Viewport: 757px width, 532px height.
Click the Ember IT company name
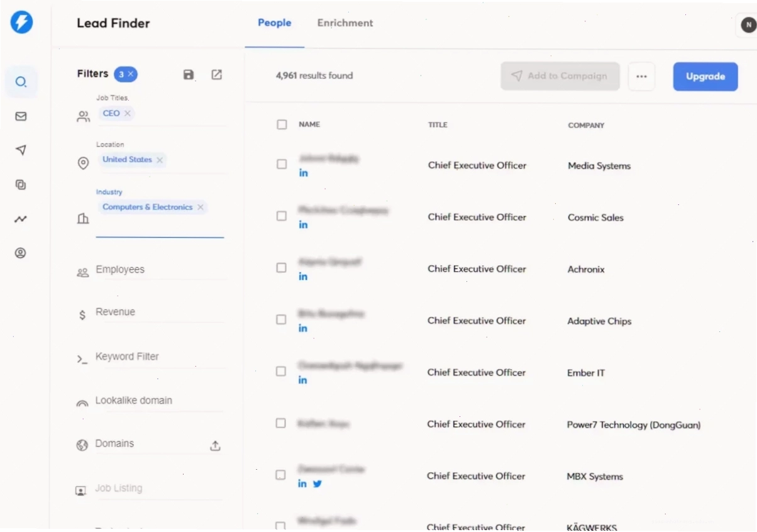tap(586, 373)
